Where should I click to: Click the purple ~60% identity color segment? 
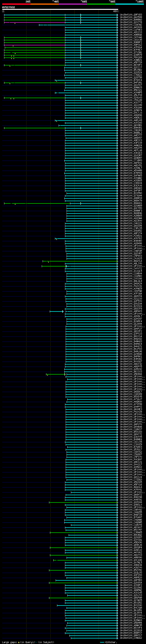(x=73, y=4)
